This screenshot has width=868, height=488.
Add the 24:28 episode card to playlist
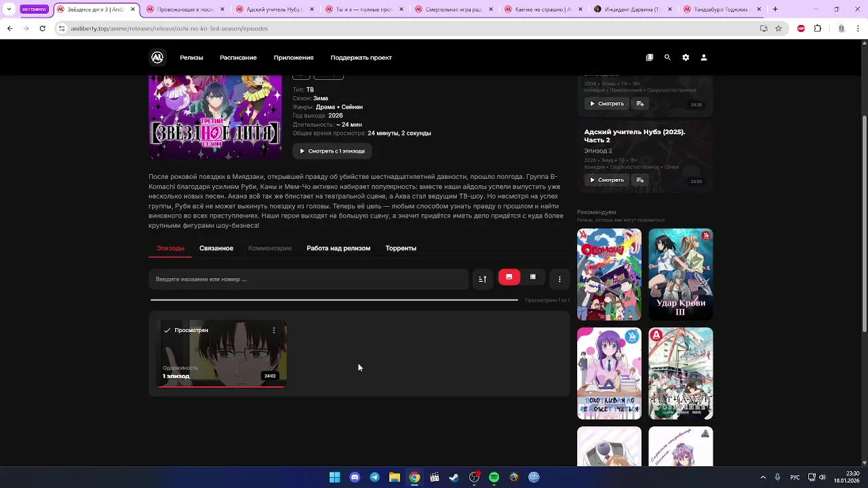[640, 104]
